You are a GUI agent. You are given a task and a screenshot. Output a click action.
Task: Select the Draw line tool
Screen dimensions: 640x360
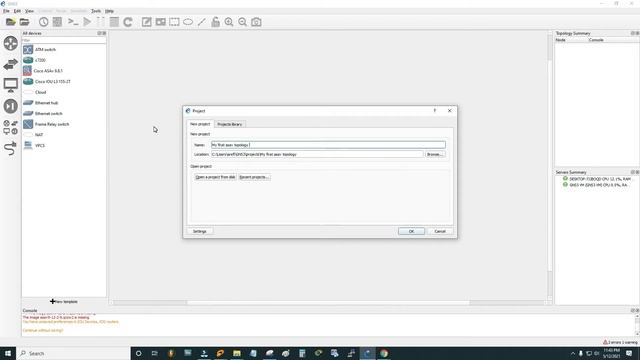point(202,22)
